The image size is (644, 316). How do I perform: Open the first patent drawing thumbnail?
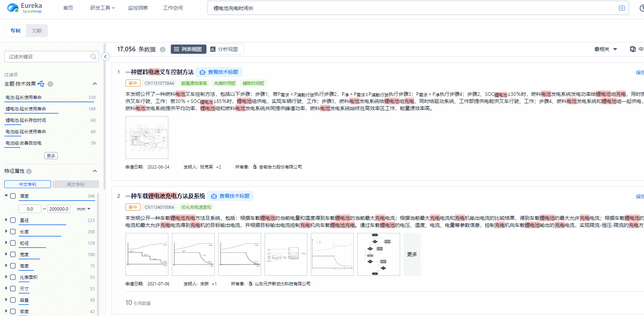coord(147,138)
